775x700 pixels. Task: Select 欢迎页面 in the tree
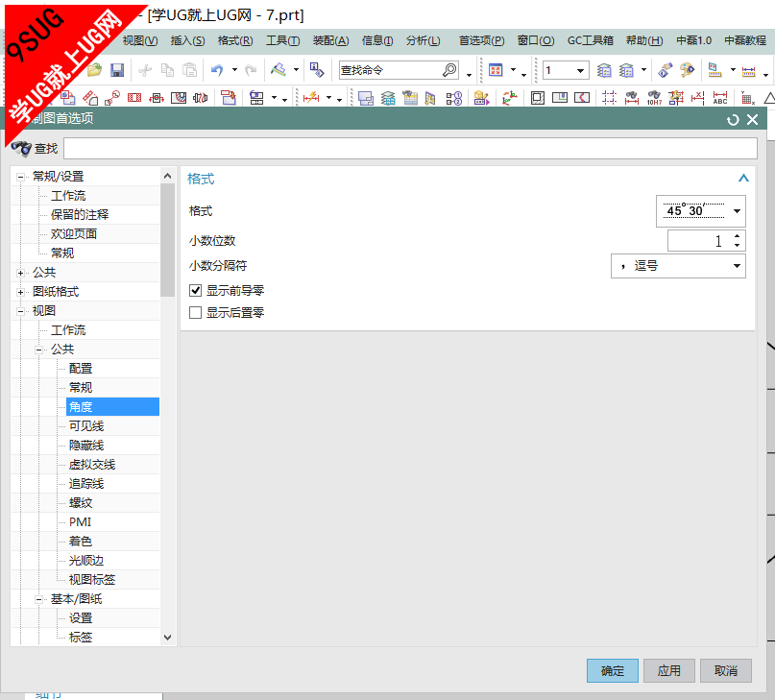pyautogui.click(x=74, y=234)
